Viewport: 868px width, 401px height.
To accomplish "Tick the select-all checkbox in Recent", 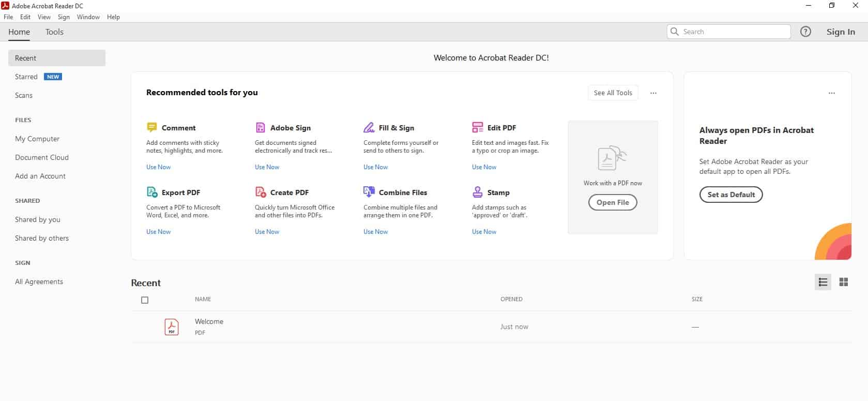I will coord(145,300).
